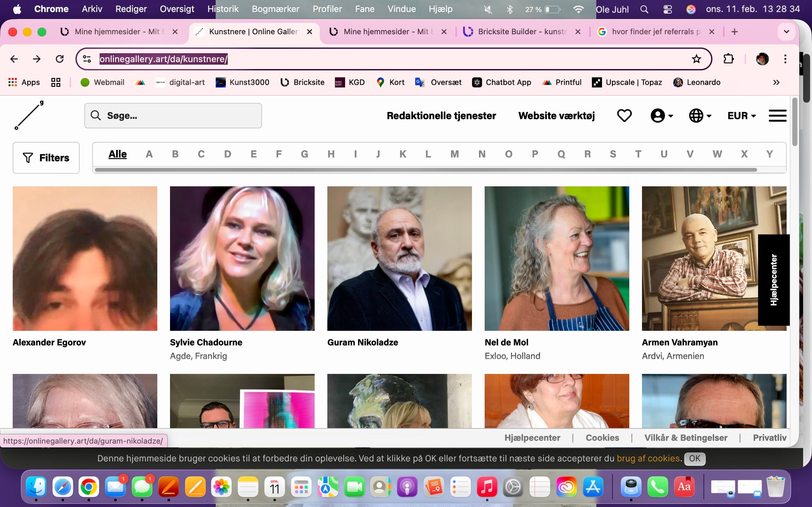Bookmark this page with star icon
Screen dimensions: 812x507
coord(696,59)
